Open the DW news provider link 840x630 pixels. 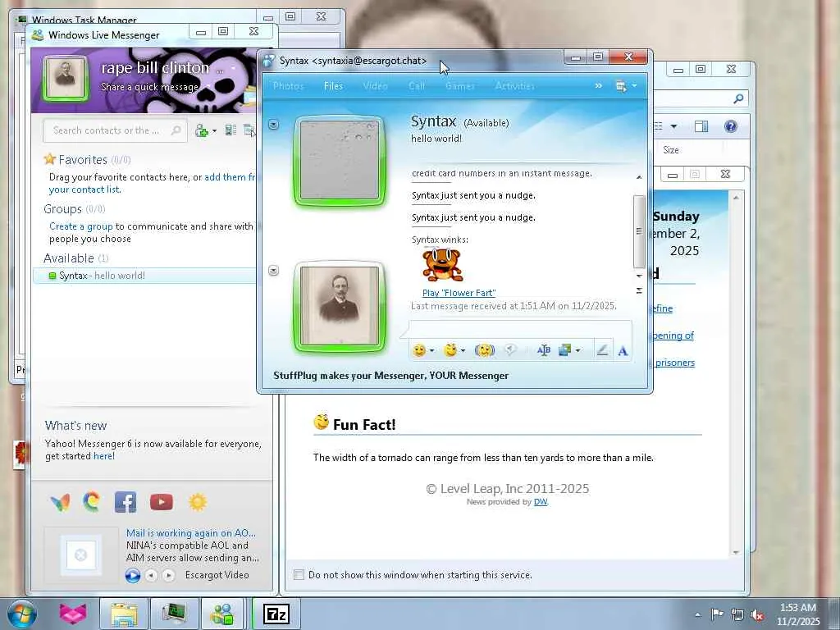(541, 502)
